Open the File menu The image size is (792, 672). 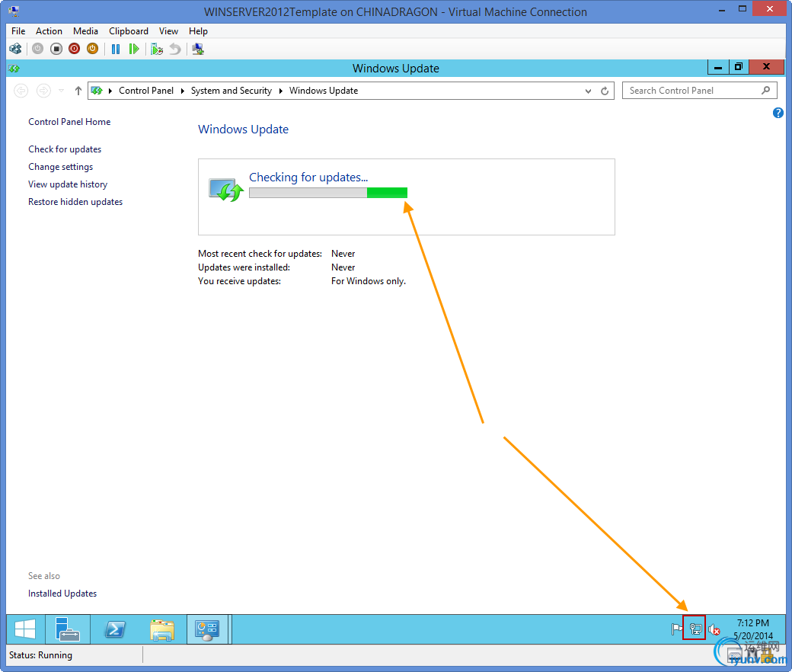point(18,31)
